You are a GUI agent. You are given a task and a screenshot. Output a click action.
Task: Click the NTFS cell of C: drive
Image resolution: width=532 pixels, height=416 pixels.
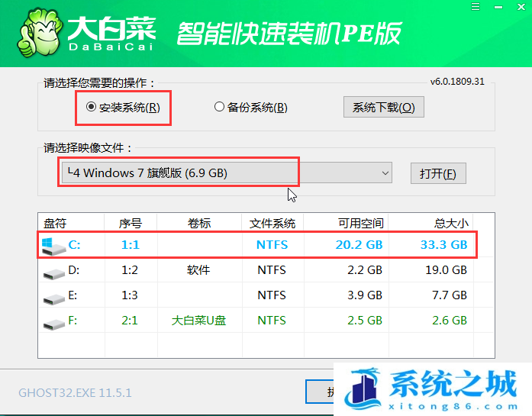click(x=272, y=245)
